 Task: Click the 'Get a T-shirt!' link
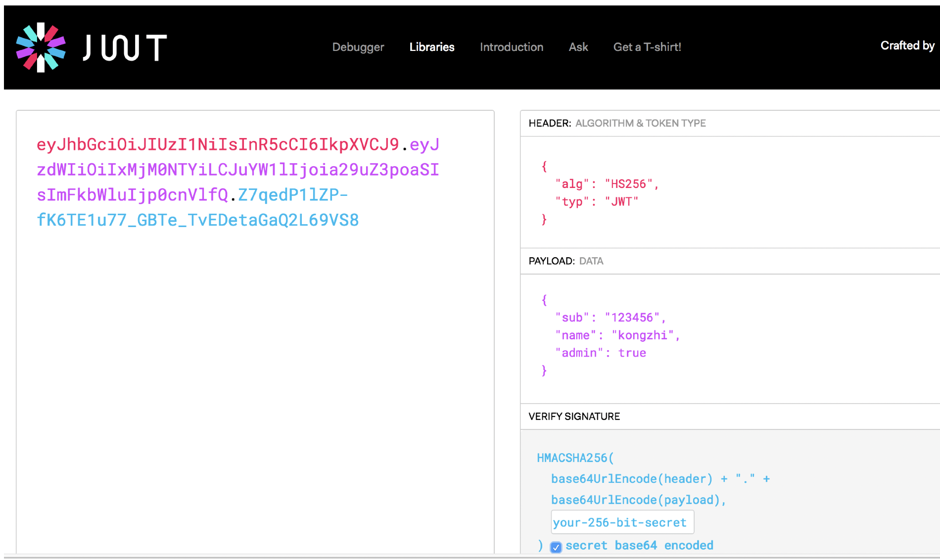point(647,47)
